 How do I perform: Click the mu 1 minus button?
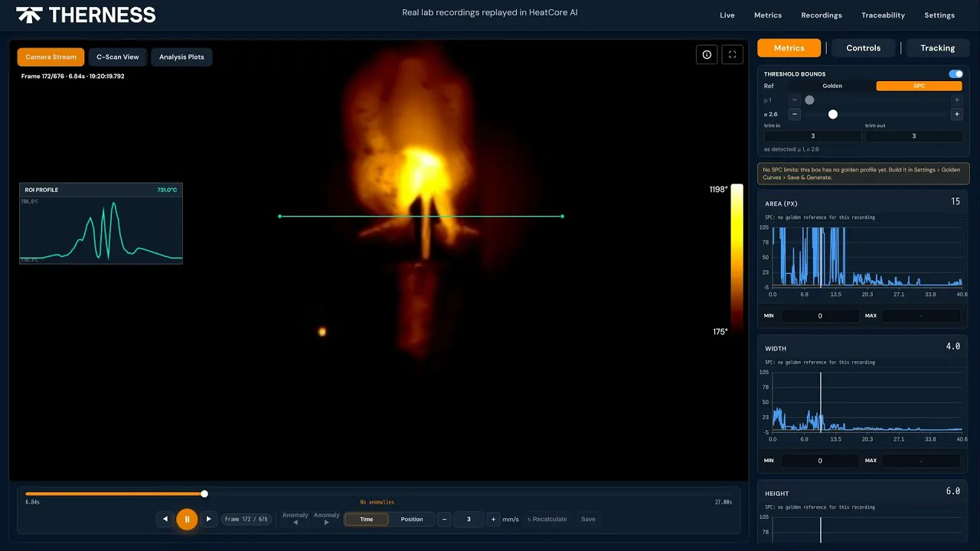[795, 99]
